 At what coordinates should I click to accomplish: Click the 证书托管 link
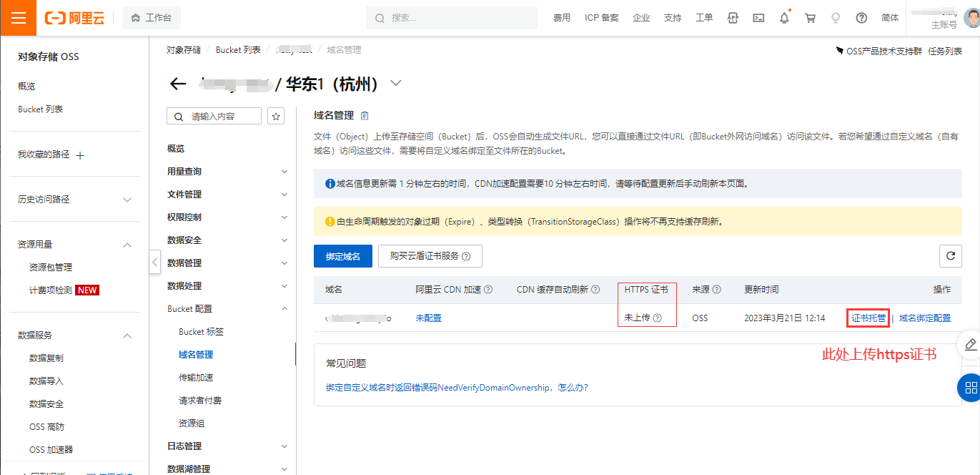868,318
